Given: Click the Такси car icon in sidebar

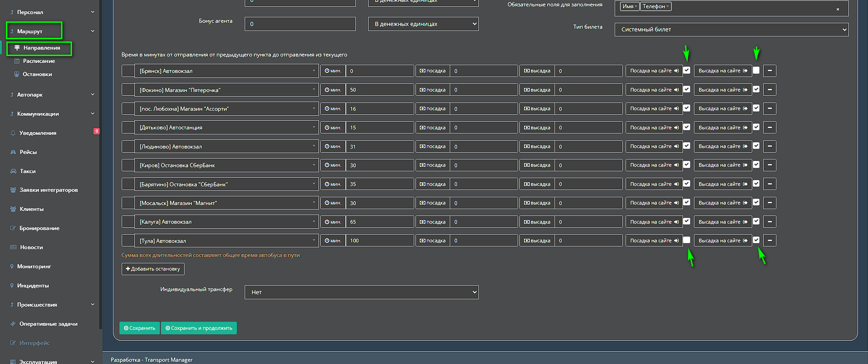Looking at the screenshot, I should [13, 171].
